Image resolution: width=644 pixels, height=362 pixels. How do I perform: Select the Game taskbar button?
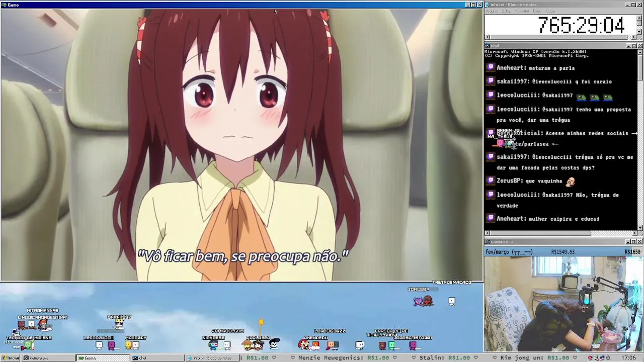click(x=103, y=358)
